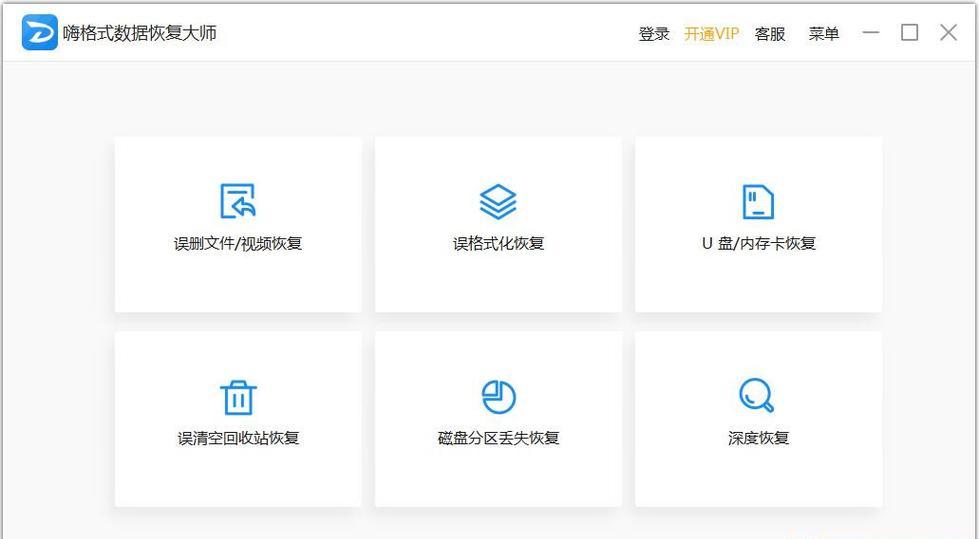Choose the U 盘/内存卡恢复 memory card icon

coord(758,202)
